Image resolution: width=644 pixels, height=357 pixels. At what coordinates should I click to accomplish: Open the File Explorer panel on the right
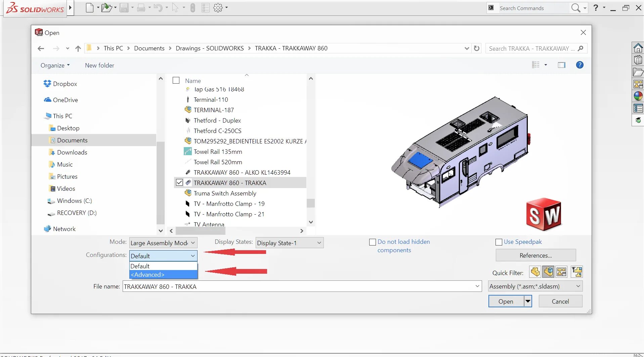click(638, 72)
